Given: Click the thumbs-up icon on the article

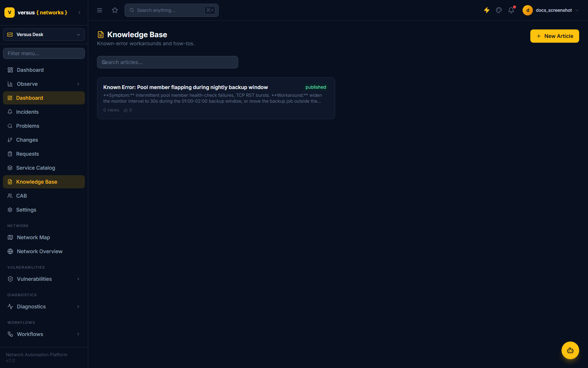Looking at the screenshot, I should pyautogui.click(x=126, y=110).
